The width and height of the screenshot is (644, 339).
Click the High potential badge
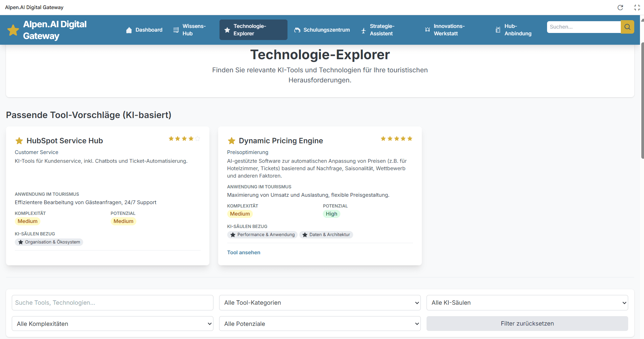click(x=332, y=214)
